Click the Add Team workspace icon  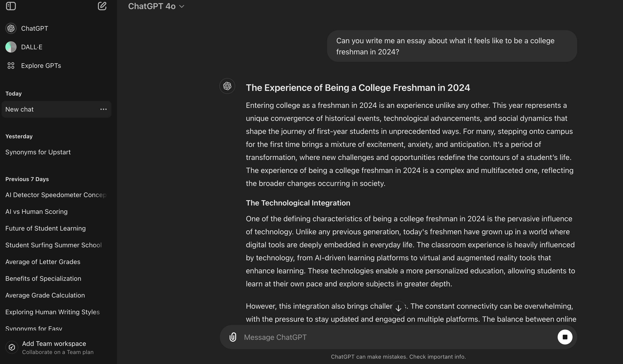coord(12,347)
